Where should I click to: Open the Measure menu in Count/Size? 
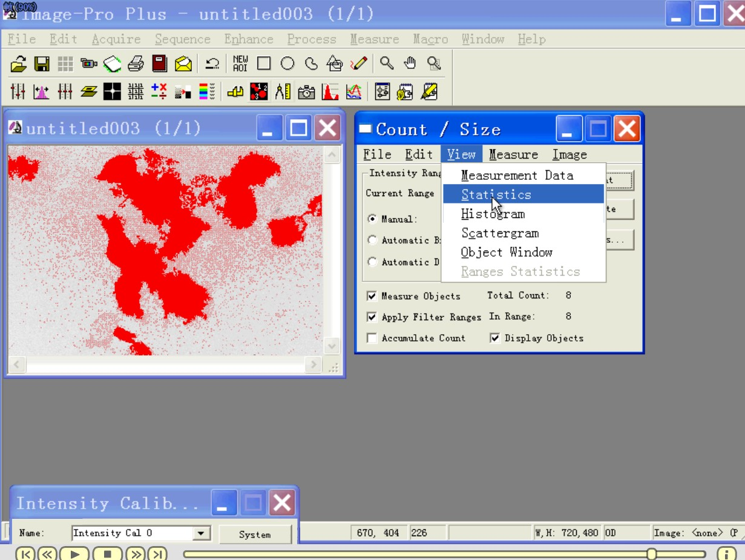513,154
